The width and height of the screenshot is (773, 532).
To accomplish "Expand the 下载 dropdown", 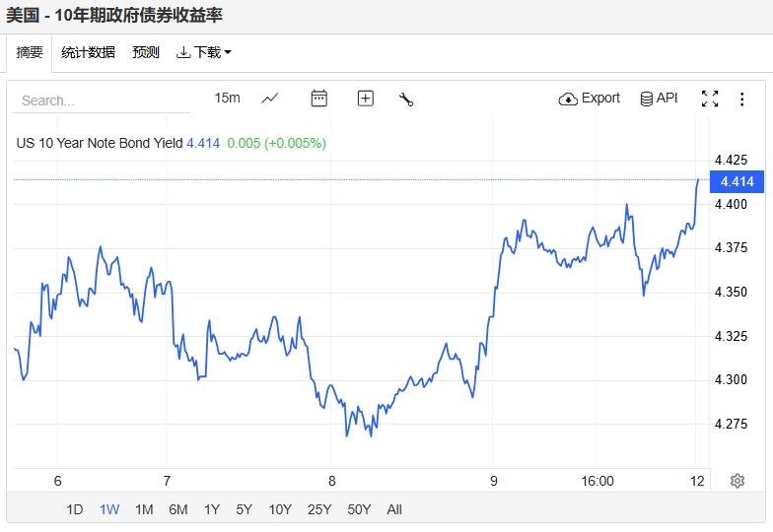I will click(203, 52).
